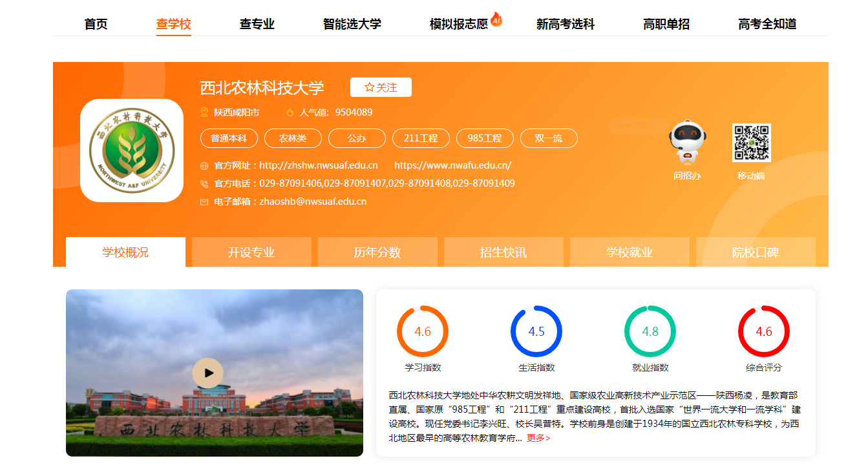Click the envelope icon before 电子邮箱
868x476 pixels.
coord(204,201)
